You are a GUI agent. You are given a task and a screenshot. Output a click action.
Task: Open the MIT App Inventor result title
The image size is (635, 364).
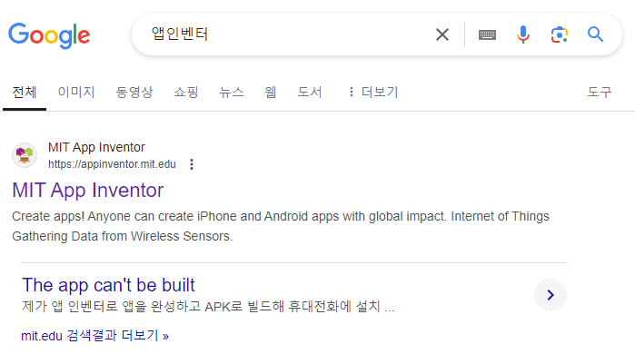[x=88, y=191]
